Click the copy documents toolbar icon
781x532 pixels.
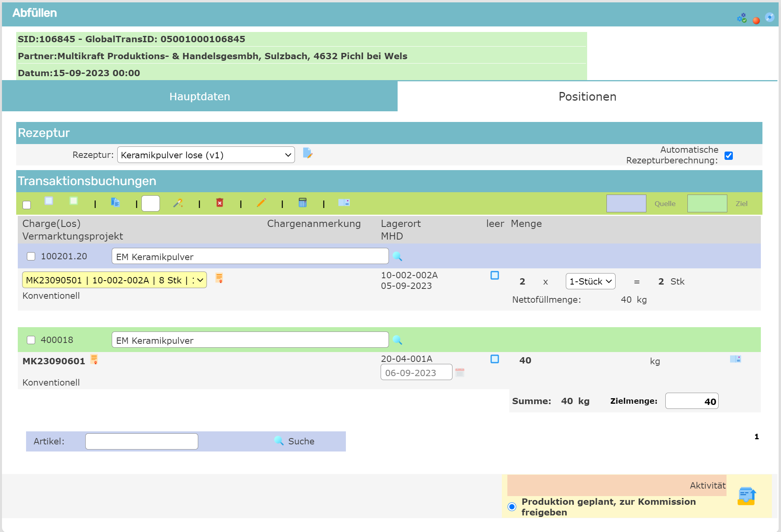coord(115,202)
